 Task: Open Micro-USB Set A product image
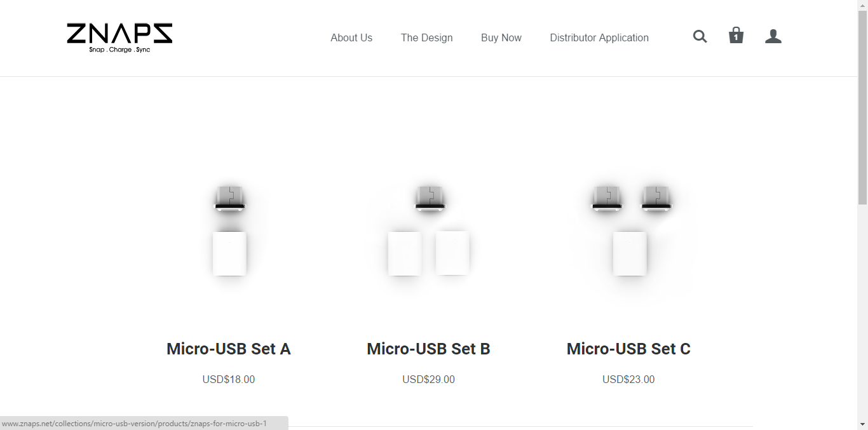click(229, 231)
